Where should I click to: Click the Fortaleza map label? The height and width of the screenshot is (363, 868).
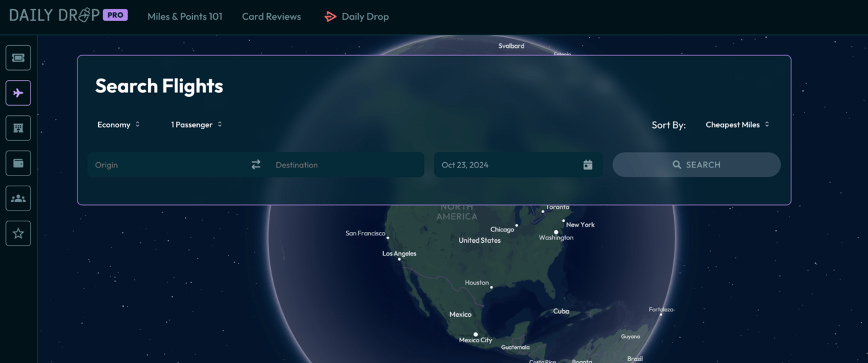pos(661,309)
